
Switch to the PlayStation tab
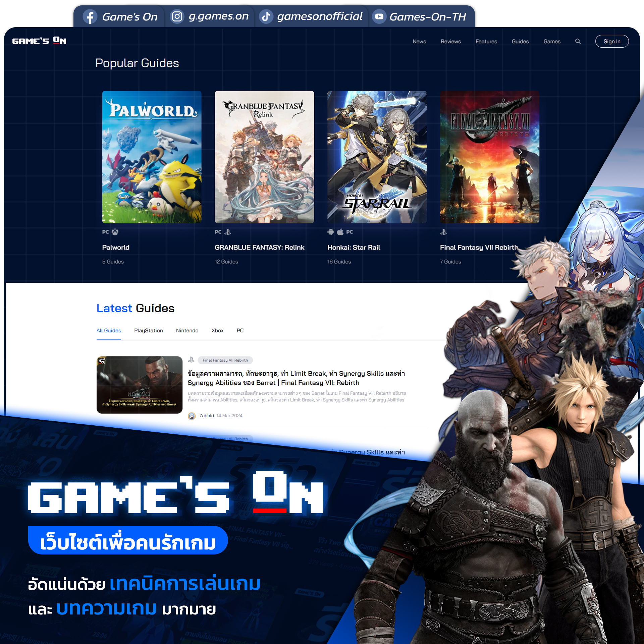click(149, 330)
